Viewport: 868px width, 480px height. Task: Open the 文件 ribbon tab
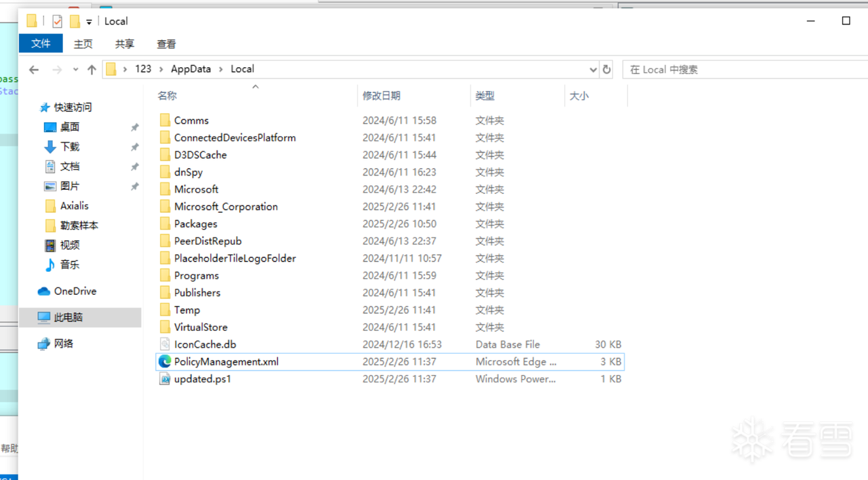pyautogui.click(x=41, y=43)
